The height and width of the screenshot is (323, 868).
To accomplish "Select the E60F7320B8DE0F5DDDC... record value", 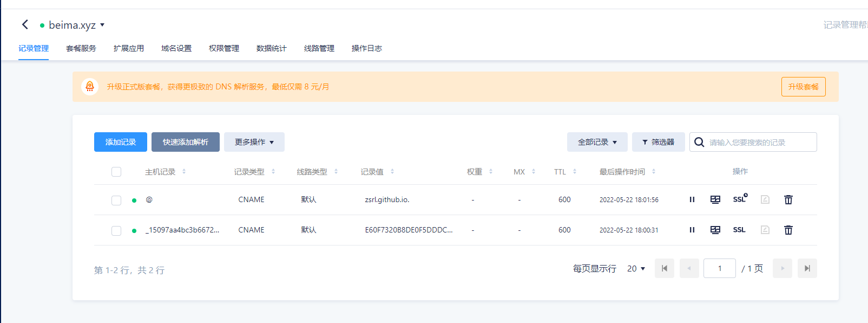I will [x=409, y=230].
